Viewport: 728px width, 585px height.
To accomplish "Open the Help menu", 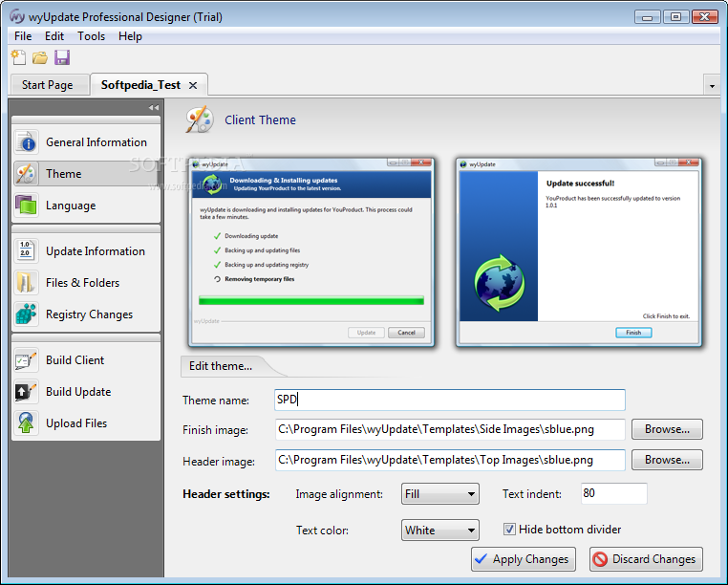I will point(130,36).
